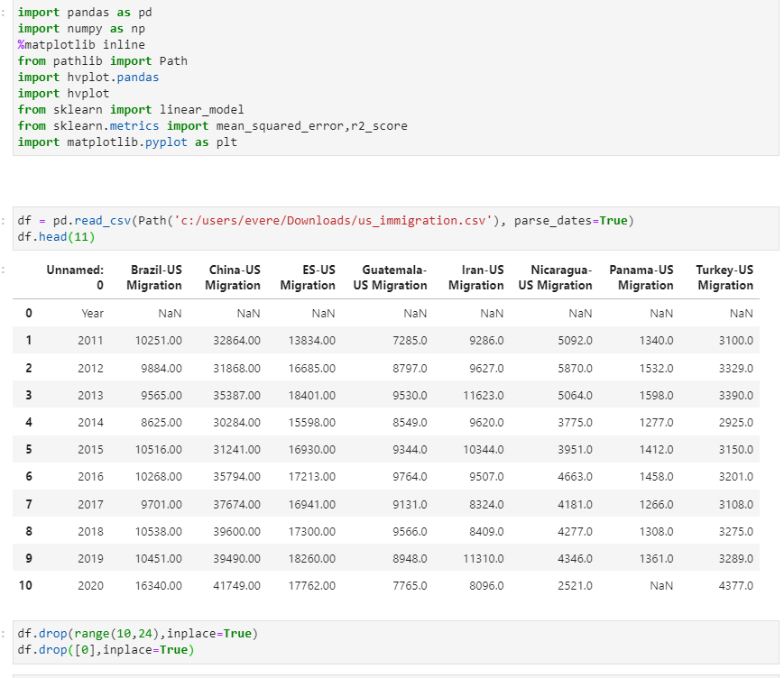This screenshot has height=678, width=784.
Task: Click year cell 2019
Action: [90, 558]
